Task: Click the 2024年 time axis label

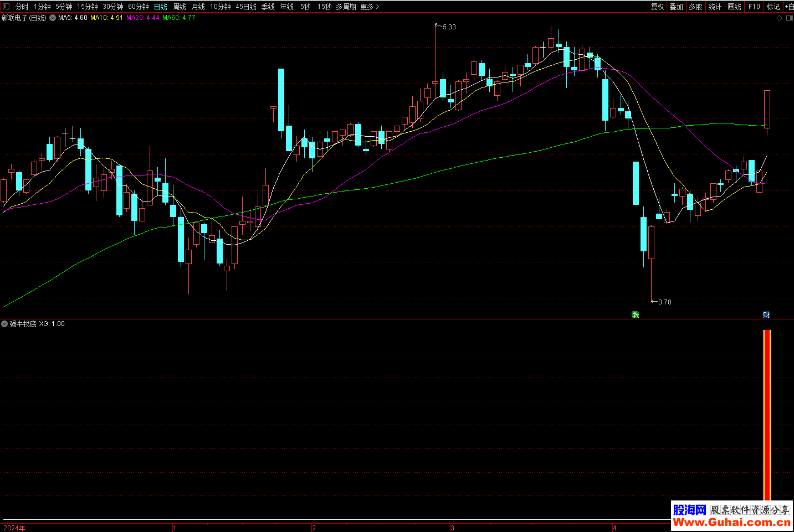Action: click(14, 528)
